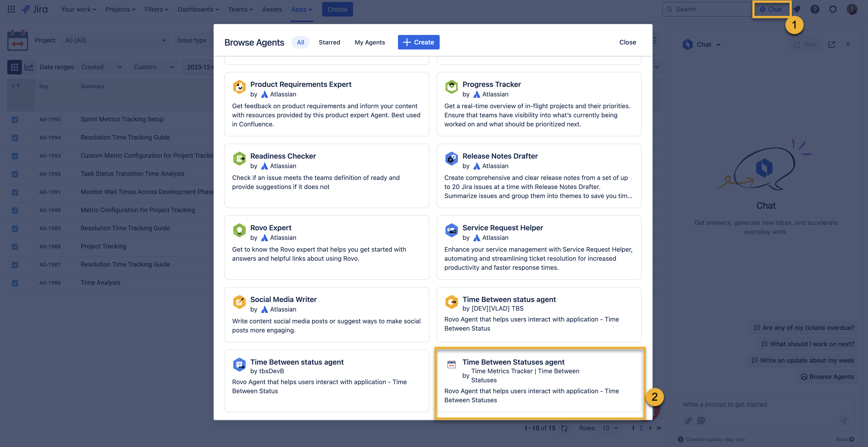Viewport: 868px width, 447px height.
Task: Open the Apps menu
Action: [x=301, y=9]
